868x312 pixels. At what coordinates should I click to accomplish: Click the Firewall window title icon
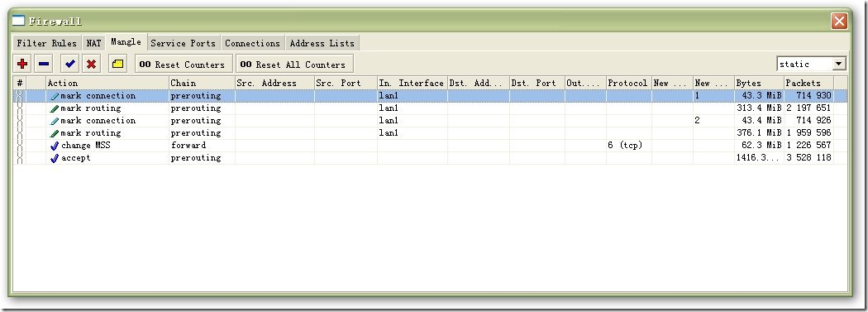pos(19,21)
